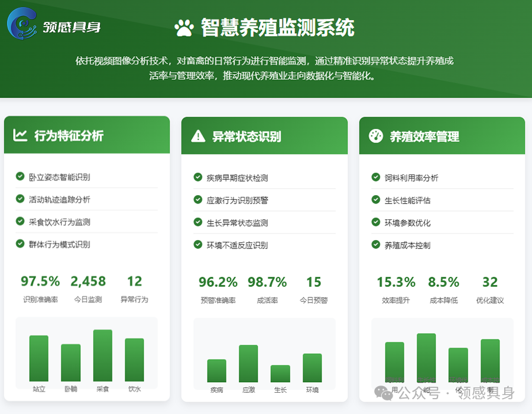The image size is (532, 414).
Task: Click the 领感具身 logo icon
Action: [22, 24]
